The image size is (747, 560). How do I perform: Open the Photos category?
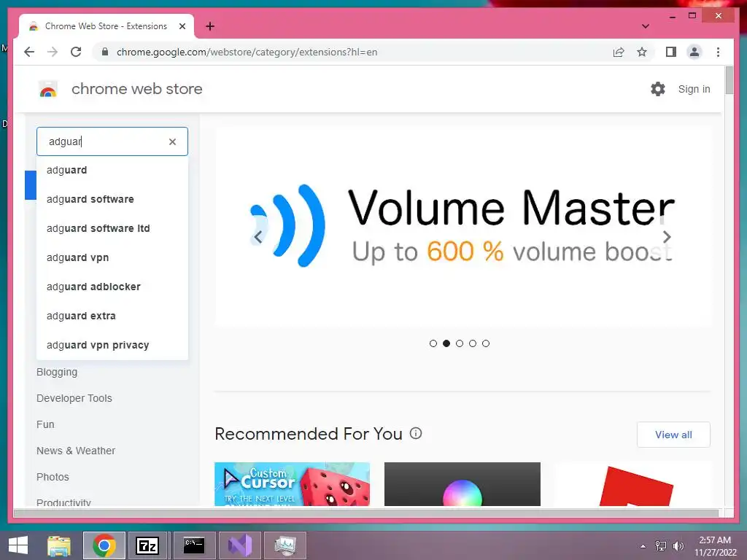[53, 477]
